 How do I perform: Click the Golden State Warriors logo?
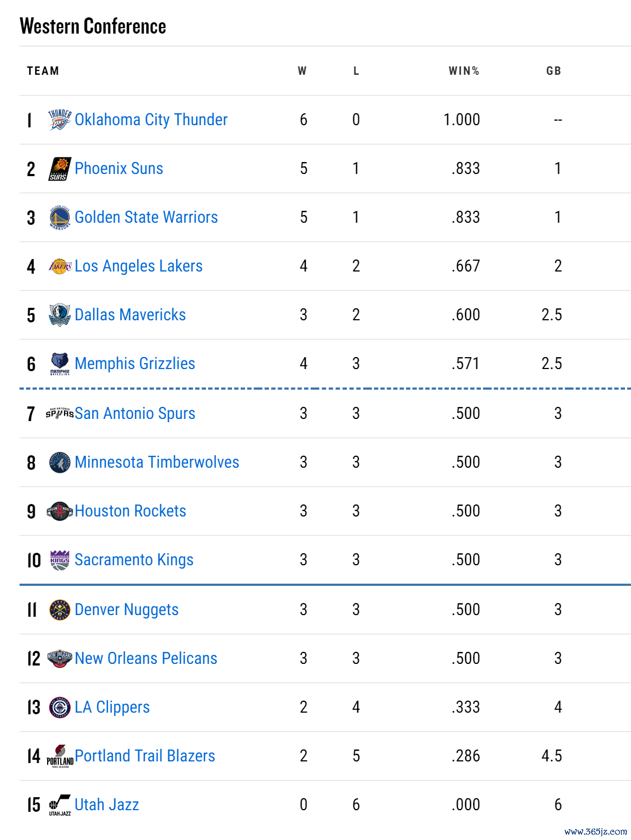pos(60,217)
